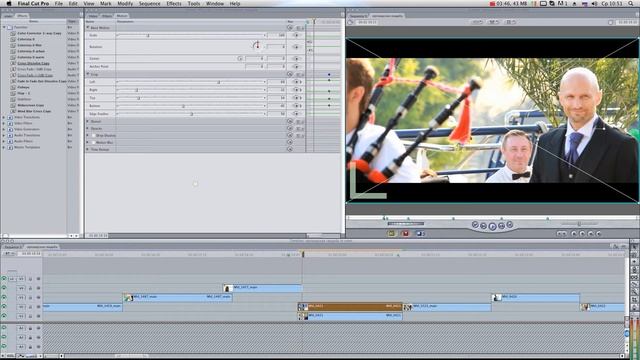Reset Basic Motion with its red X button
640x360 pixels.
[290, 28]
